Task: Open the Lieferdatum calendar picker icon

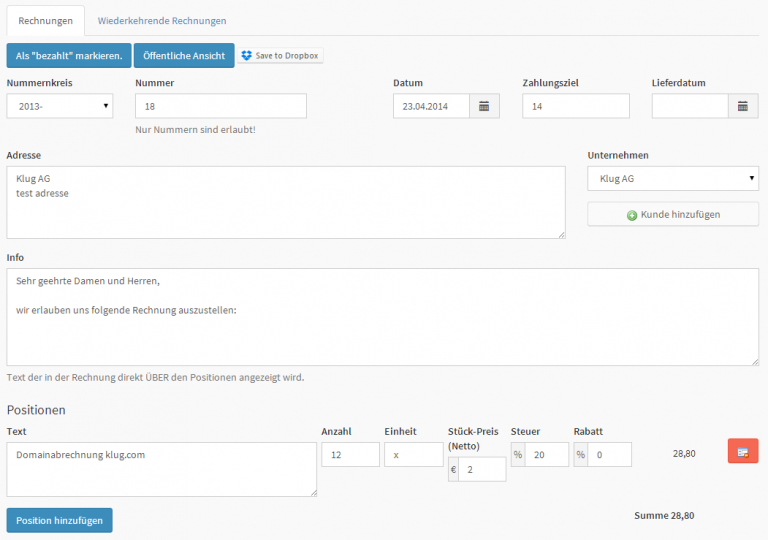Action: [x=742, y=106]
